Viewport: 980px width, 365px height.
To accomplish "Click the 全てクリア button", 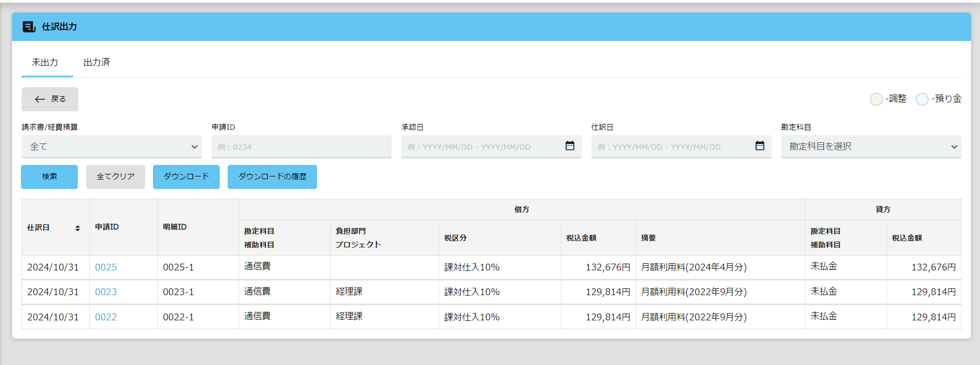I will click(116, 176).
